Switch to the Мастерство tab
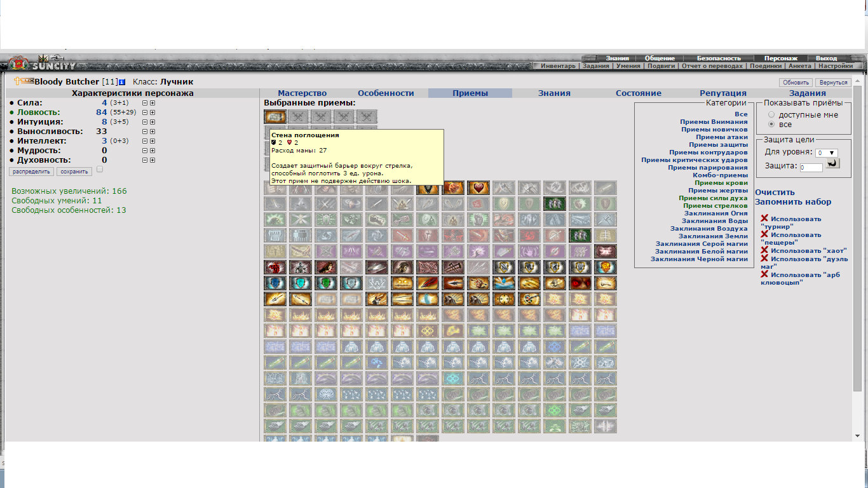The height and width of the screenshot is (488, 868). click(302, 93)
